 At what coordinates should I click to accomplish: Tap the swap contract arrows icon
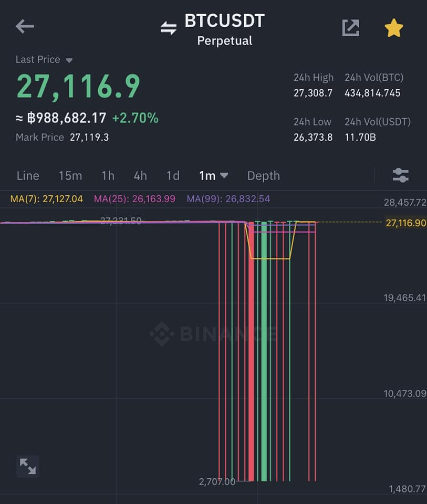(x=169, y=28)
